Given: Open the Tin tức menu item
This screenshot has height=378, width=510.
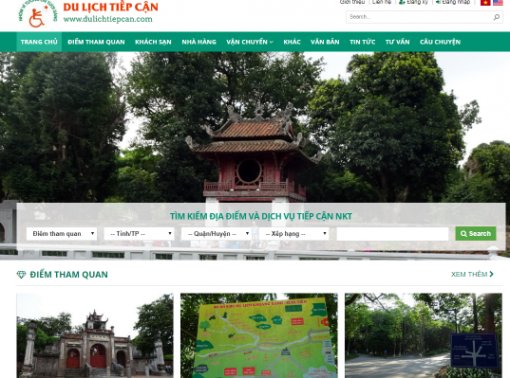Looking at the screenshot, I should (362, 42).
